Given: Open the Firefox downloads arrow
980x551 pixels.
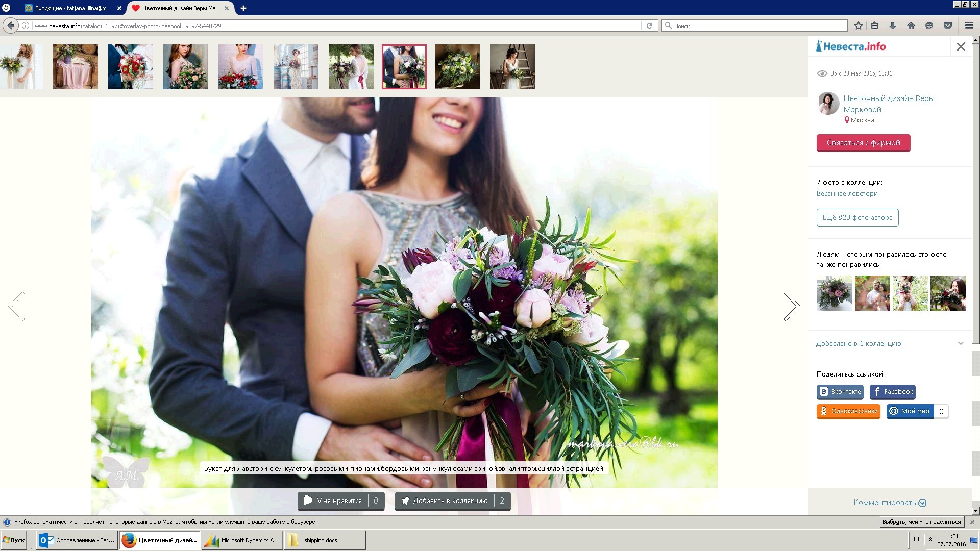Looking at the screenshot, I should point(893,26).
